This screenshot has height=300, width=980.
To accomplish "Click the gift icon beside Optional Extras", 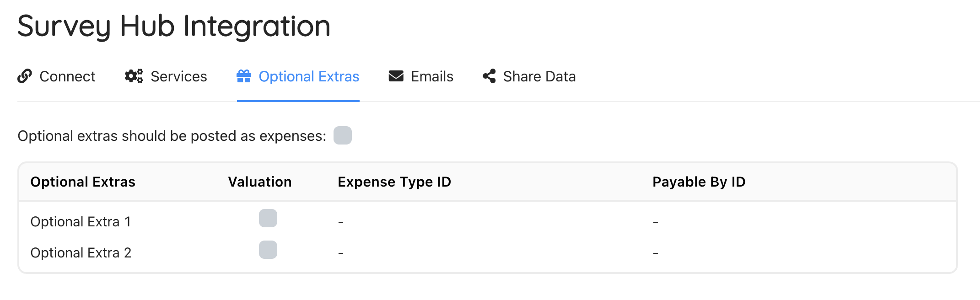I will click(x=244, y=76).
